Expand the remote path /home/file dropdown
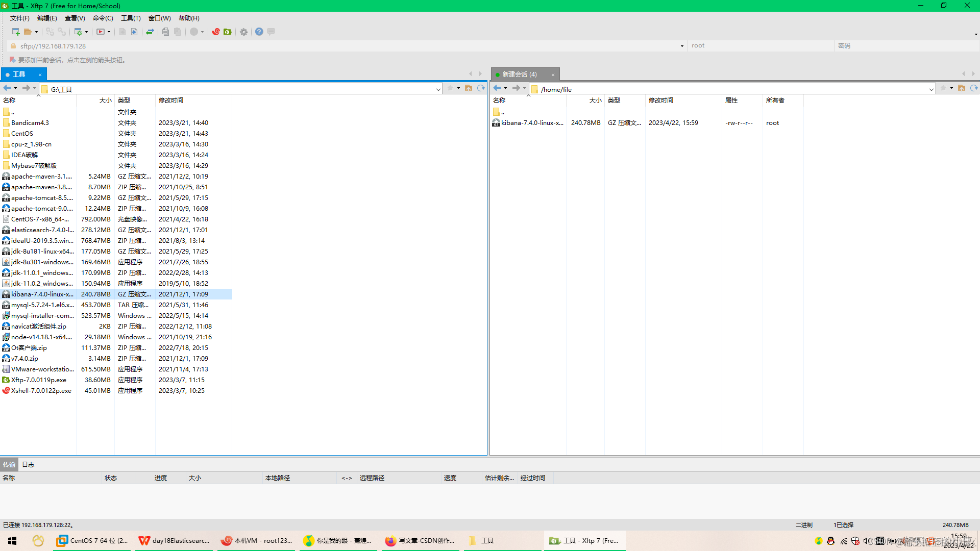The height and width of the screenshot is (551, 980). tap(932, 89)
